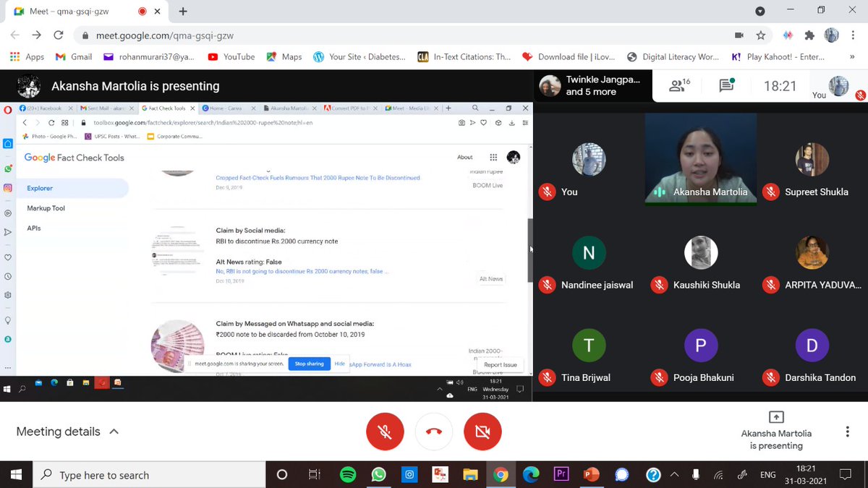Open Microsoft Edge from taskbar

(x=530, y=475)
